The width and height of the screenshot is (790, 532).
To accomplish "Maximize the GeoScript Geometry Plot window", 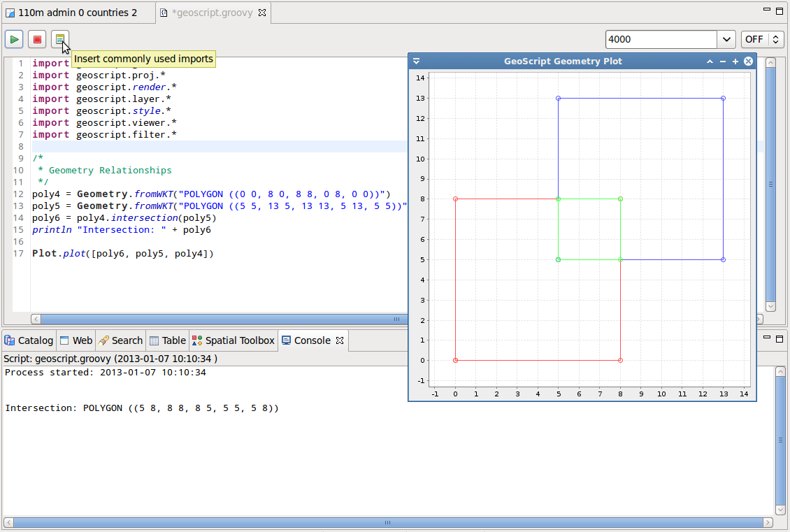I will (x=735, y=62).
